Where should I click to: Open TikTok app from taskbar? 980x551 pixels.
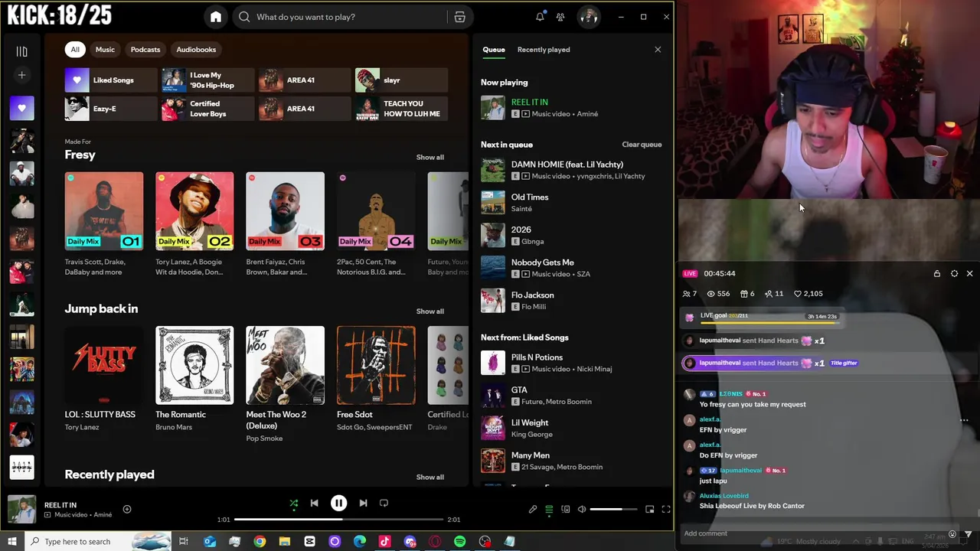[384, 541]
